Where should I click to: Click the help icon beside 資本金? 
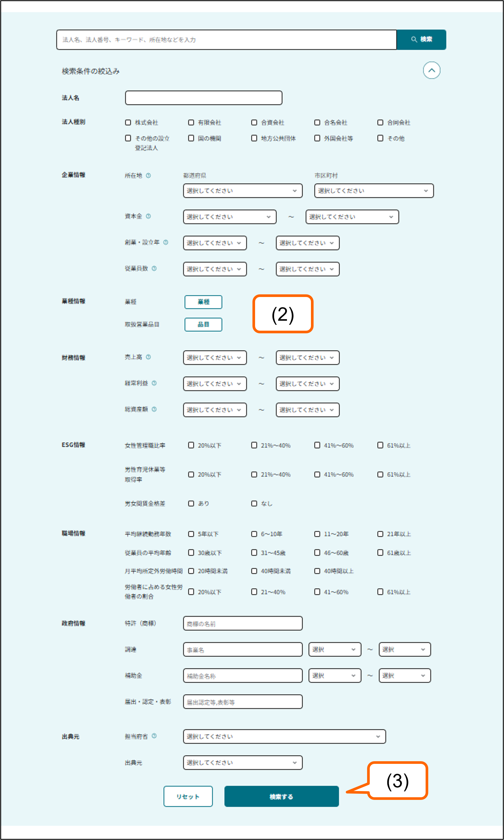pyautogui.click(x=148, y=216)
